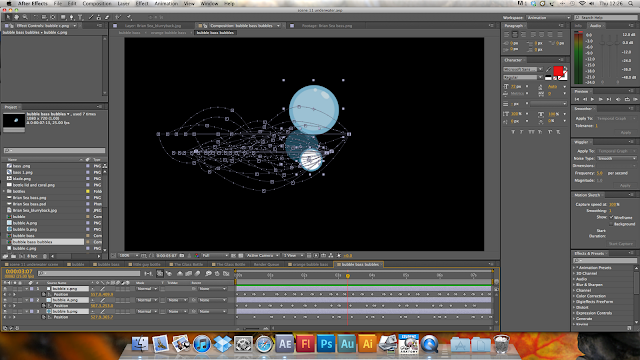This screenshot has width=640, height=360.
Task: Open blending Mode dropdown for bubble c.png
Action: [147, 289]
